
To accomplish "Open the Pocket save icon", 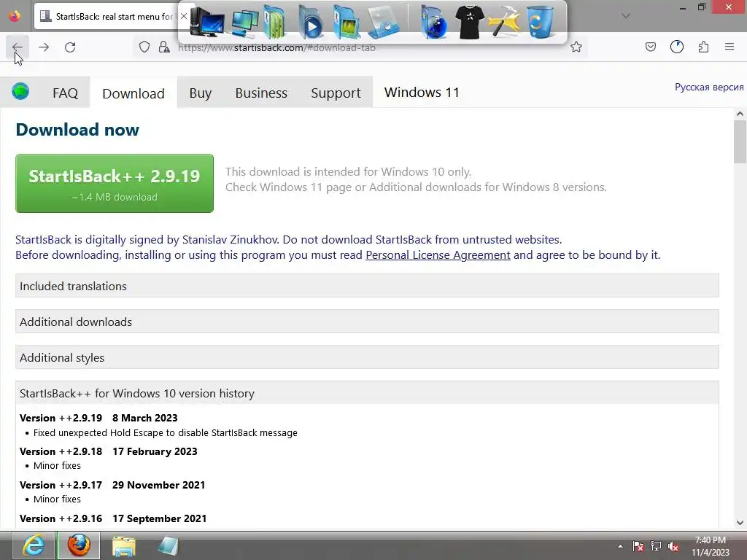I will coord(651,47).
